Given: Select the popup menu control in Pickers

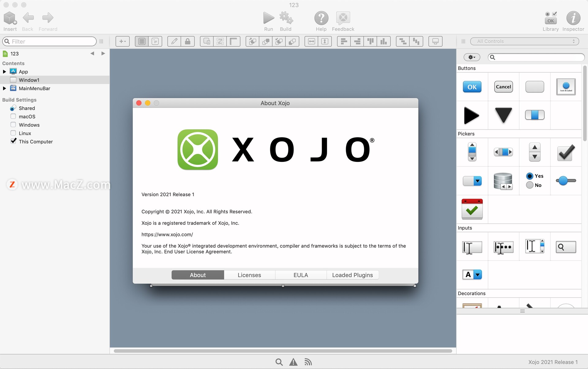Looking at the screenshot, I should pos(472,181).
